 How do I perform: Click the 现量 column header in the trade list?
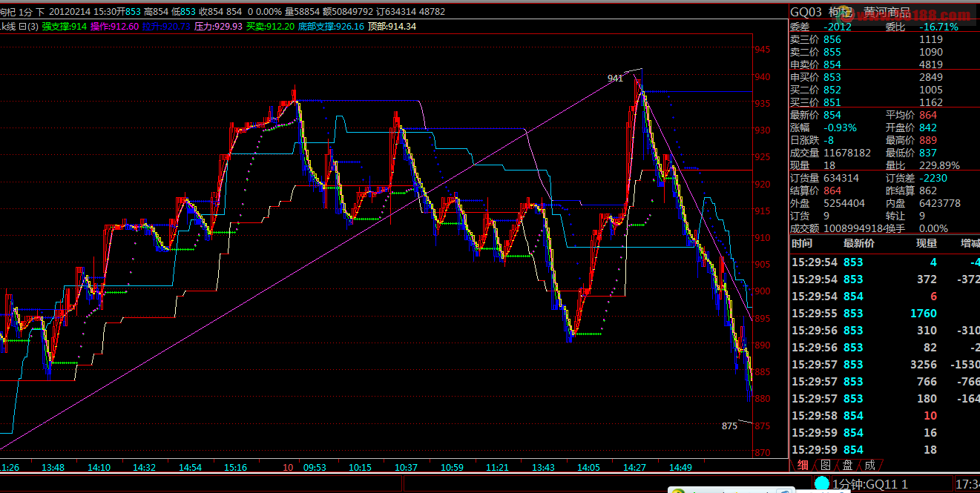(x=927, y=243)
